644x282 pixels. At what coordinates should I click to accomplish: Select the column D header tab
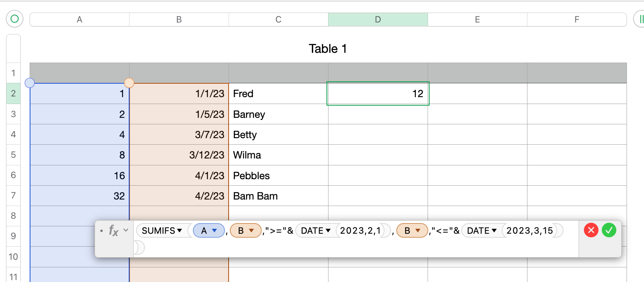(x=378, y=20)
